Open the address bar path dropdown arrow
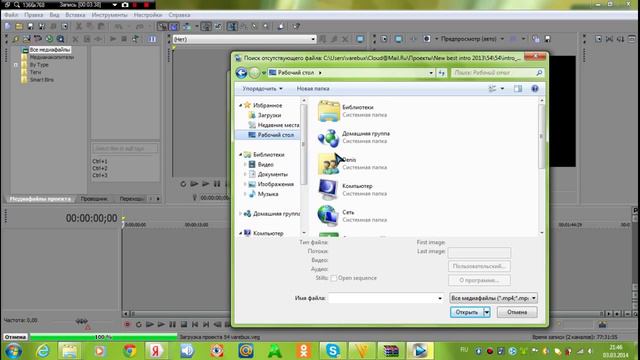This screenshot has width=640, height=360. pos(431,73)
